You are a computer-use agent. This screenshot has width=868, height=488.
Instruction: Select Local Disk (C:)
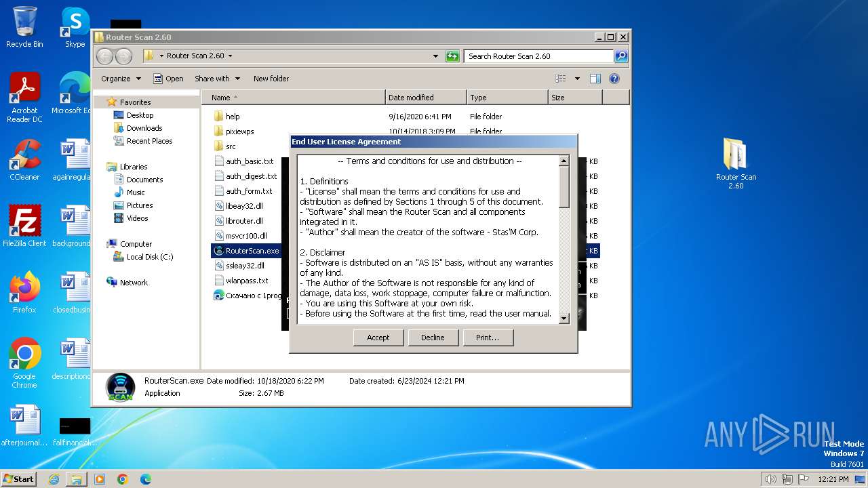tap(149, 257)
